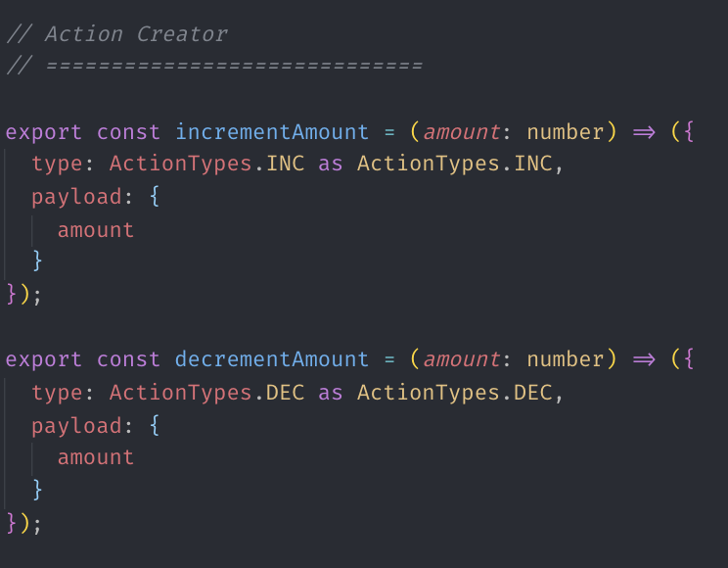This screenshot has width=728, height=568.
Task: Click "ActionTypes.INC" after the as keyword
Action: [455, 164]
